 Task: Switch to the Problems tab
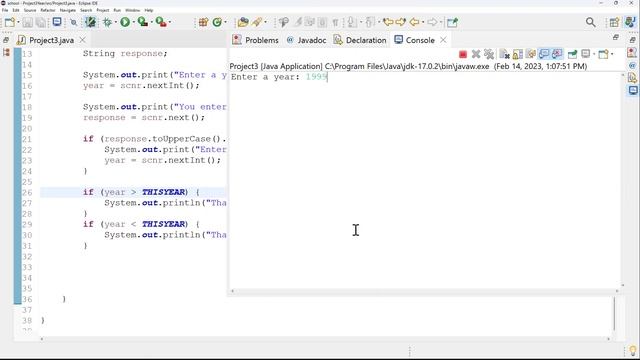[255, 40]
